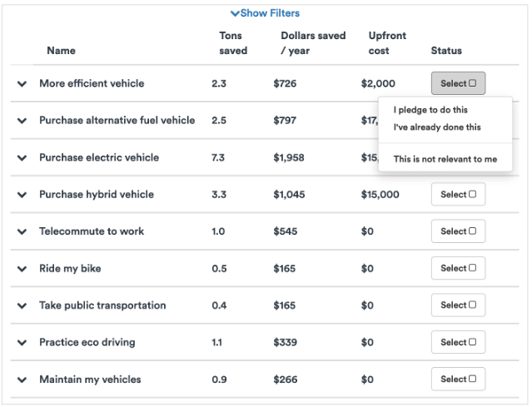Tick the Select checkbox for Ride my bike

point(472,268)
